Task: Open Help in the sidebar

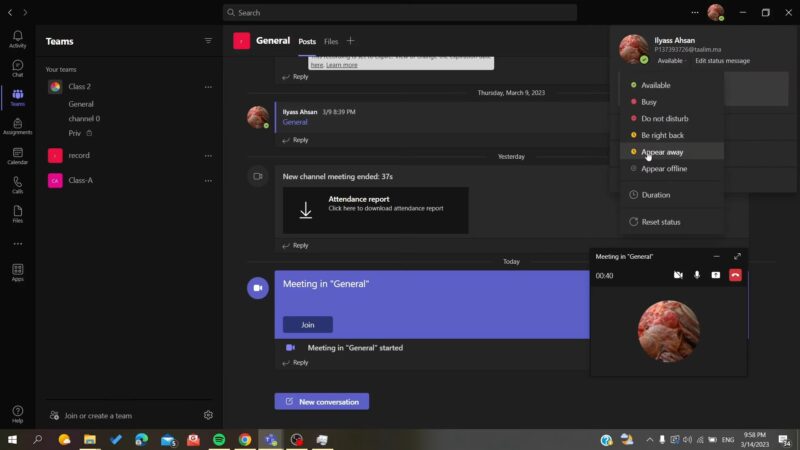Action: pos(17,414)
